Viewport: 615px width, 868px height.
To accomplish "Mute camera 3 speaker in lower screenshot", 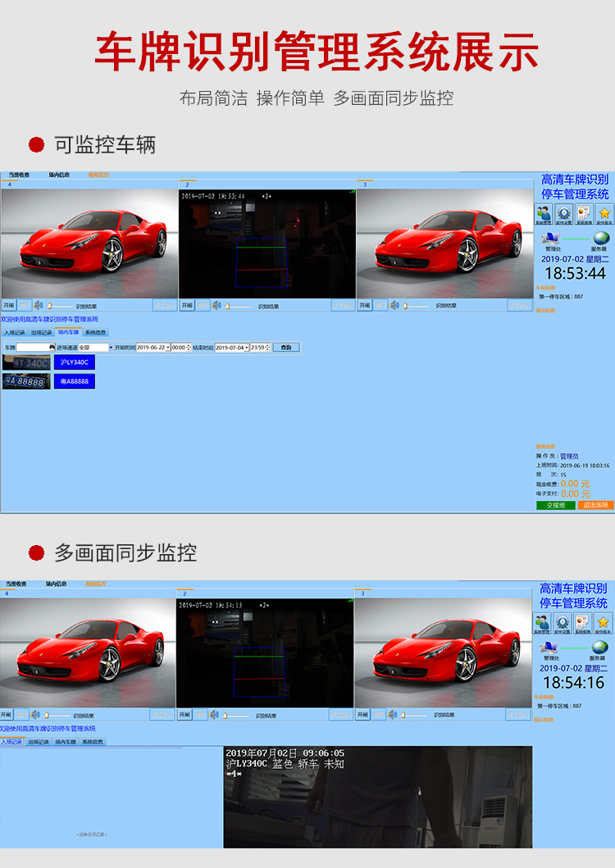I will click(393, 715).
